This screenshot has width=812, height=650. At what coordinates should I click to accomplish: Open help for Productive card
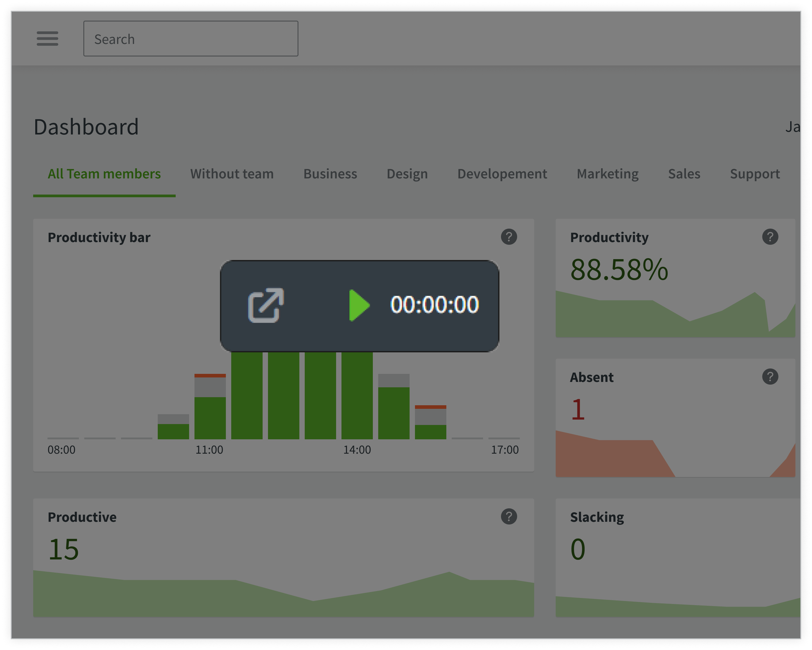point(509,517)
